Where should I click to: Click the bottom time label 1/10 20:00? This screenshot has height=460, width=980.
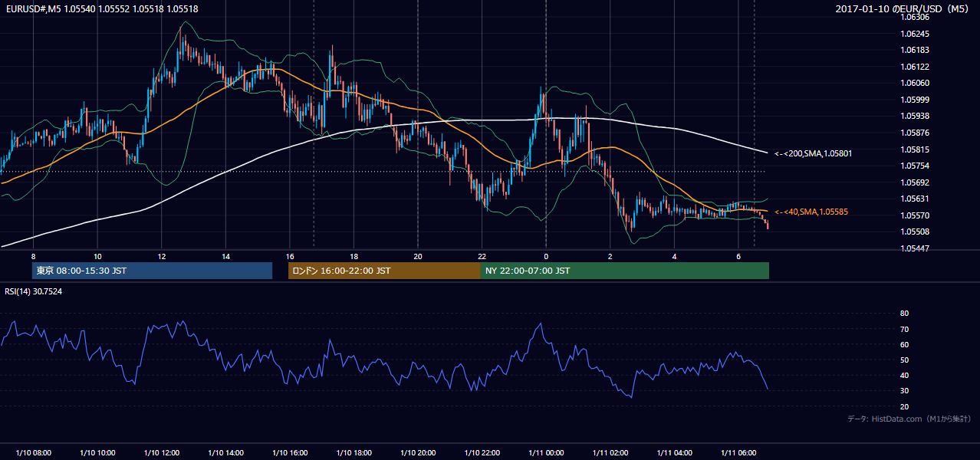[x=417, y=453]
